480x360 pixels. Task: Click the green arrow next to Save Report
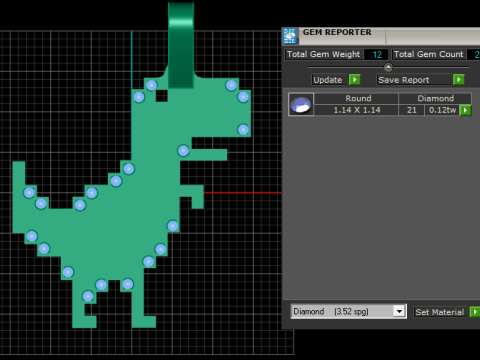click(459, 80)
